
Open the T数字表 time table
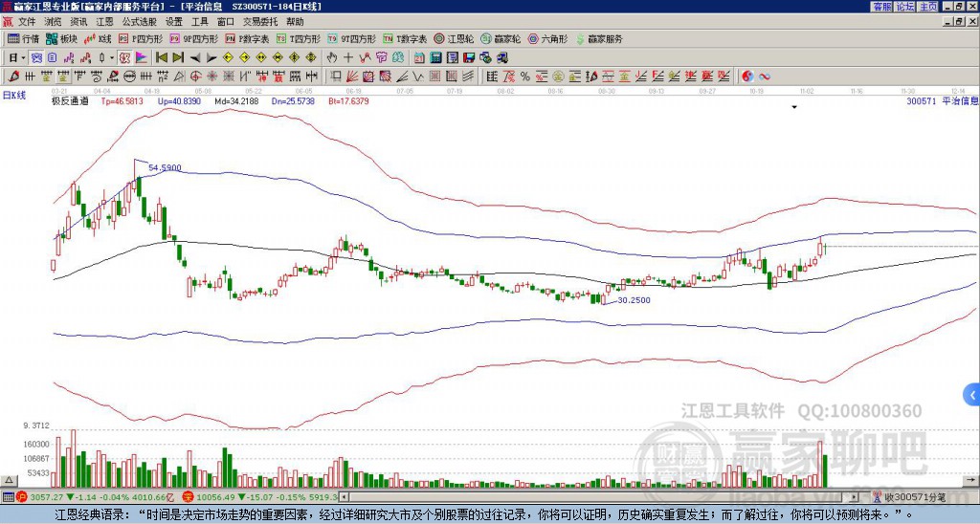point(405,38)
